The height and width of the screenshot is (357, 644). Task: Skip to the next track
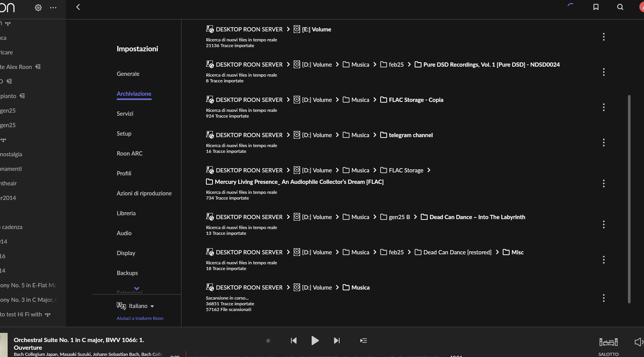coord(337,341)
